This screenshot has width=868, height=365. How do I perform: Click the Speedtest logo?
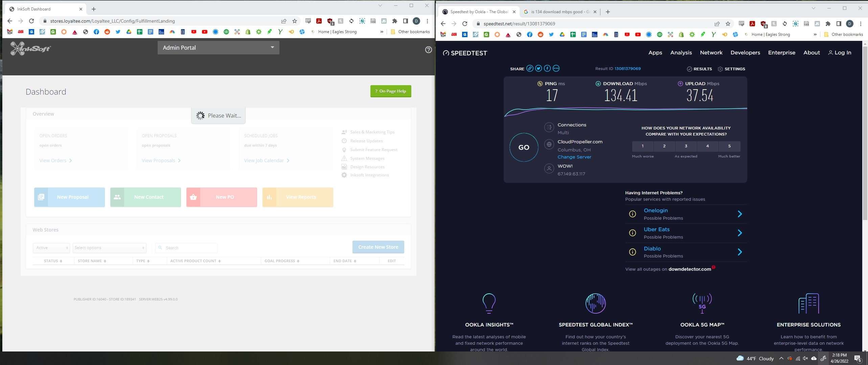click(465, 53)
